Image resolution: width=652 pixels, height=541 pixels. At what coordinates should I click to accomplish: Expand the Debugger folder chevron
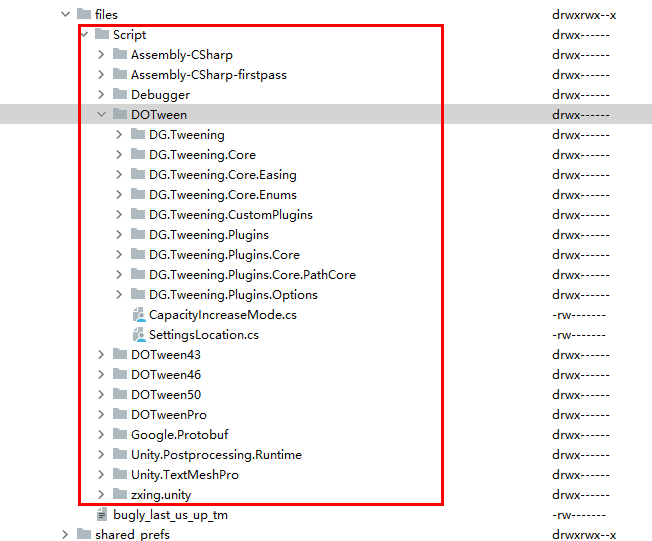click(101, 94)
